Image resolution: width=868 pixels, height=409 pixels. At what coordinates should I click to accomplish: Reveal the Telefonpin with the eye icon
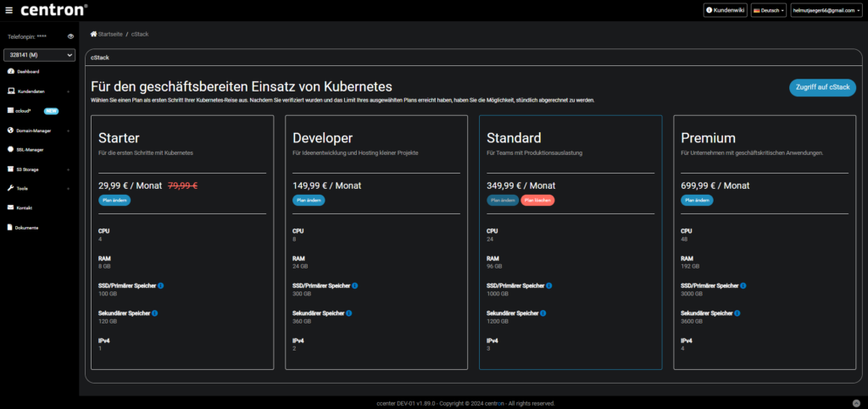pos(71,36)
